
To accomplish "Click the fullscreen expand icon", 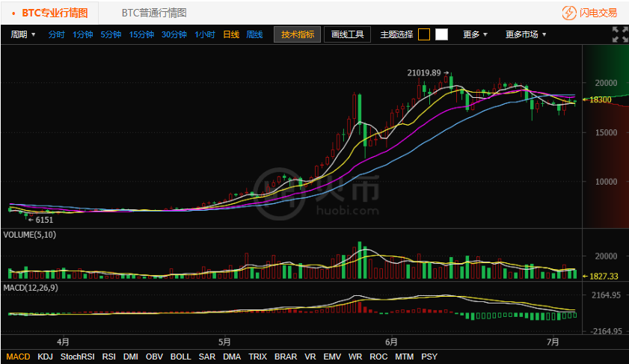I will point(619,34).
